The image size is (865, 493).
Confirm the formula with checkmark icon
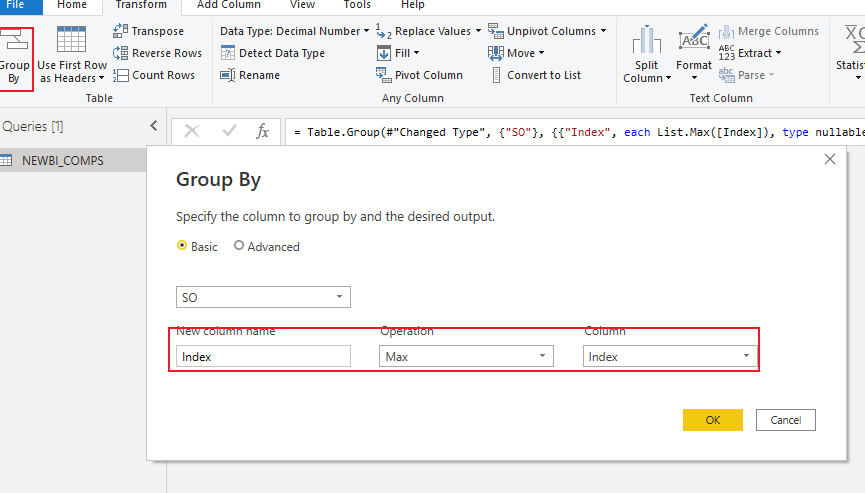click(x=229, y=131)
